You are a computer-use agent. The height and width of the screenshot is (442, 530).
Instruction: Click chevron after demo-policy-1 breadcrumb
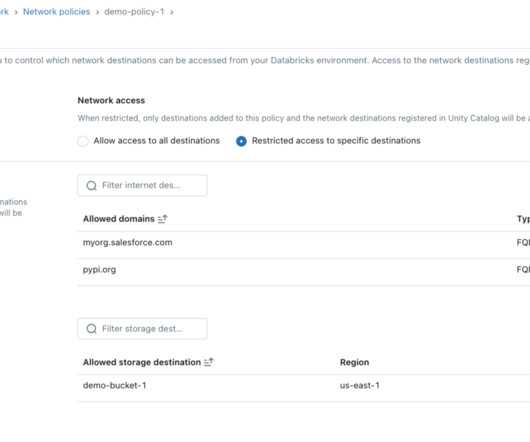click(x=172, y=13)
